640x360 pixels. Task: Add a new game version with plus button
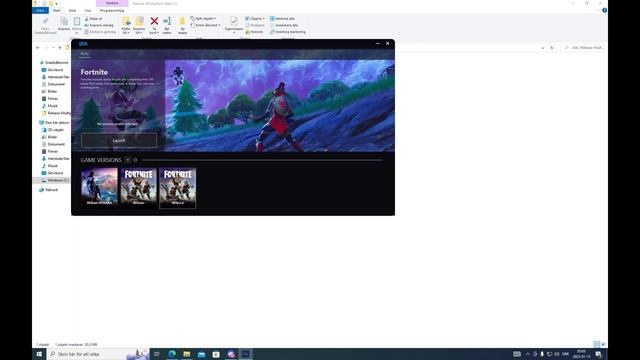128,160
